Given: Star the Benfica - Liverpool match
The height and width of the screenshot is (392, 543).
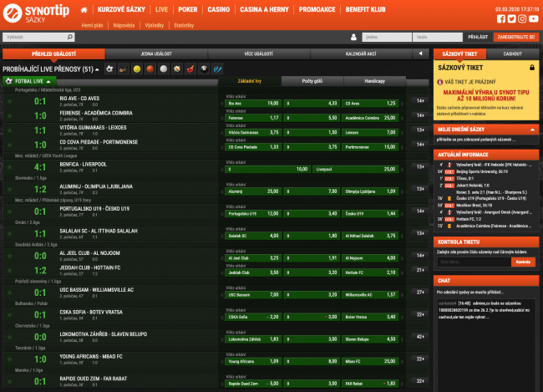Looking at the screenshot, I should pos(10,168).
